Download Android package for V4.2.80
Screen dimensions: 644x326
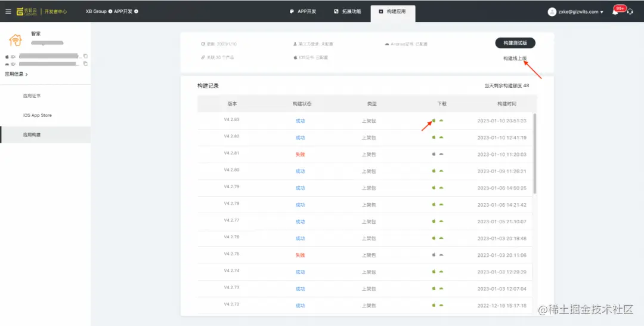coord(441,171)
